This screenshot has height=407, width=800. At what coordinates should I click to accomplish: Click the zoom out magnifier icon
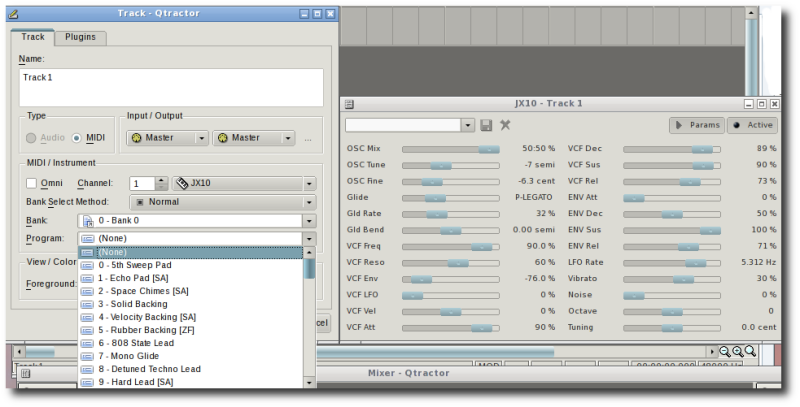pos(725,351)
